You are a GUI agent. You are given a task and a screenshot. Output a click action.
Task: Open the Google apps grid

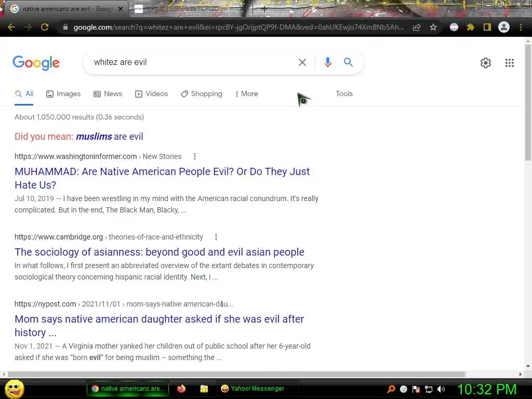[x=509, y=63]
